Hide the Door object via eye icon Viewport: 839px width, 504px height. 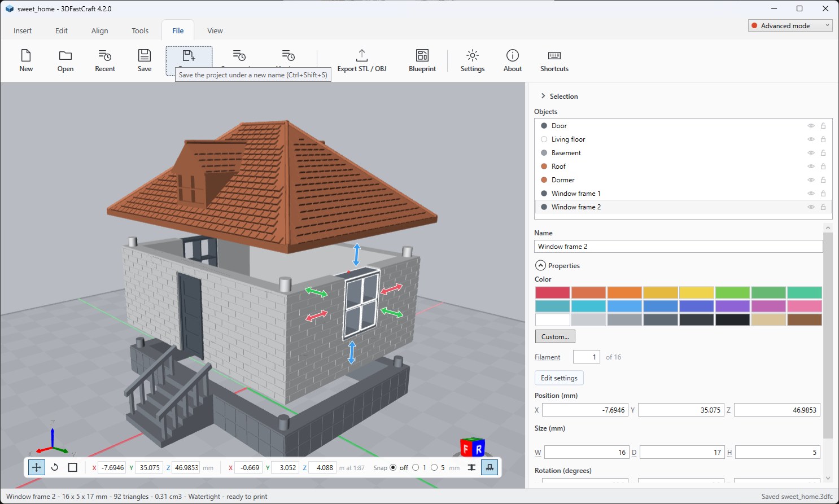click(x=811, y=126)
